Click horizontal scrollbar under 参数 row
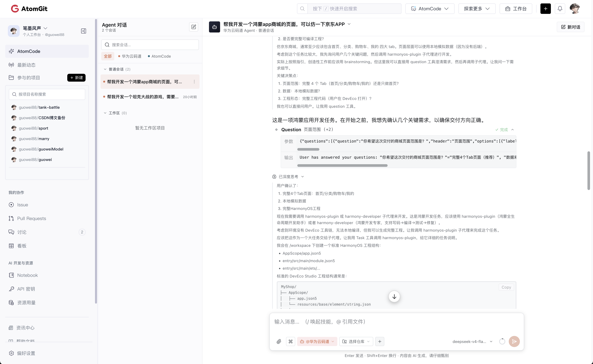 point(308,149)
